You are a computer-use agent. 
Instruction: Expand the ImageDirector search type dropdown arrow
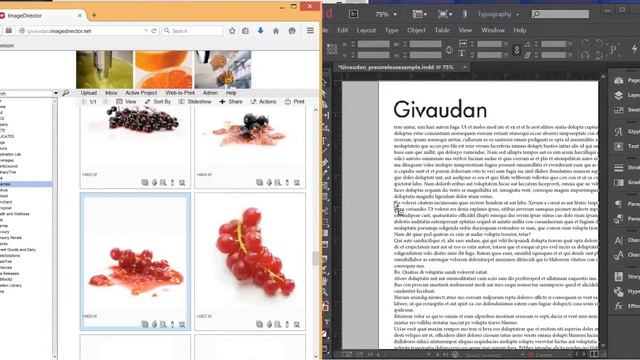tap(56, 93)
